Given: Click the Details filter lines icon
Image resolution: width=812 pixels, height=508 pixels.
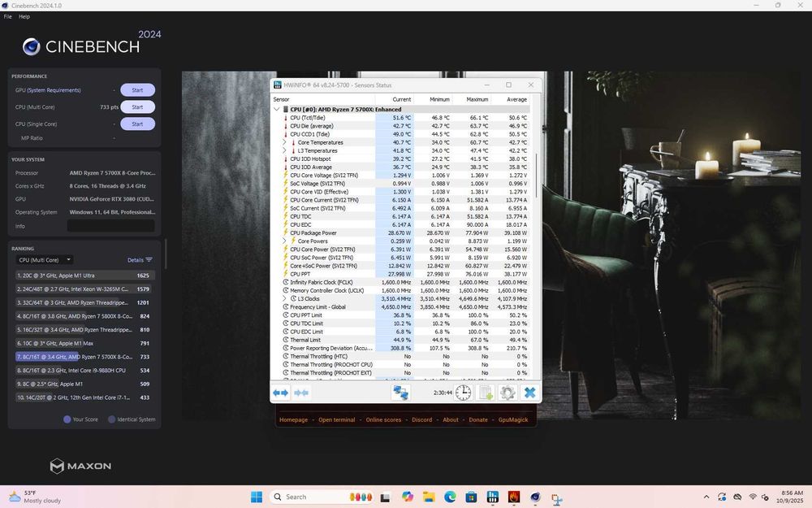Looking at the screenshot, I should [149, 260].
